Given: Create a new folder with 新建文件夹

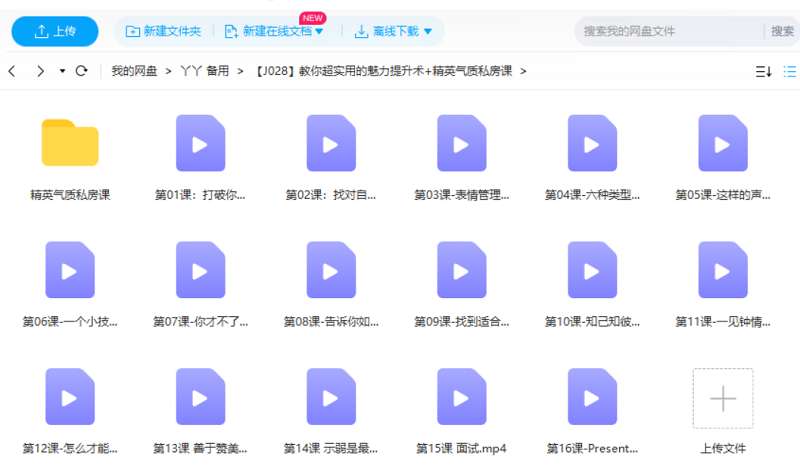Looking at the screenshot, I should point(163,31).
